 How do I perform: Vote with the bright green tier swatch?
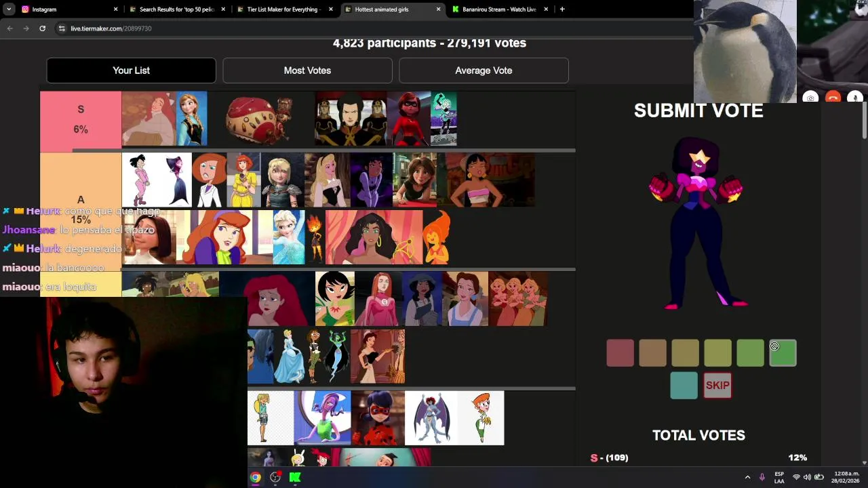point(783,353)
